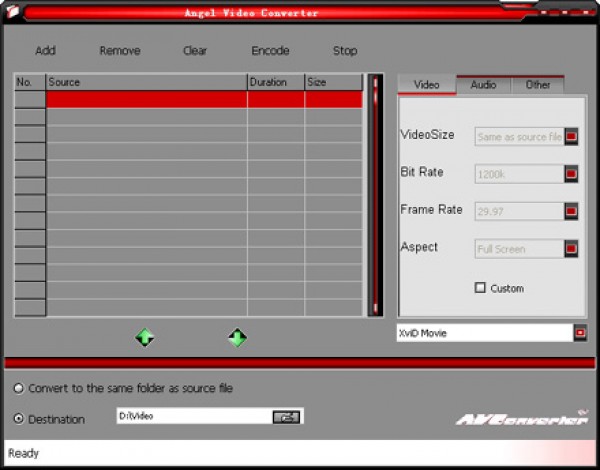Click the Add button

[x=46, y=51]
